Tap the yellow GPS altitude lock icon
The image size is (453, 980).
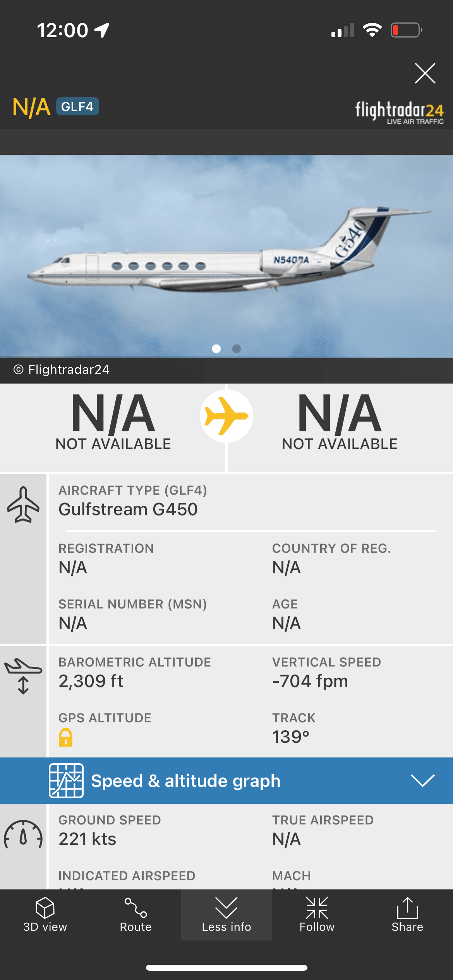66,737
